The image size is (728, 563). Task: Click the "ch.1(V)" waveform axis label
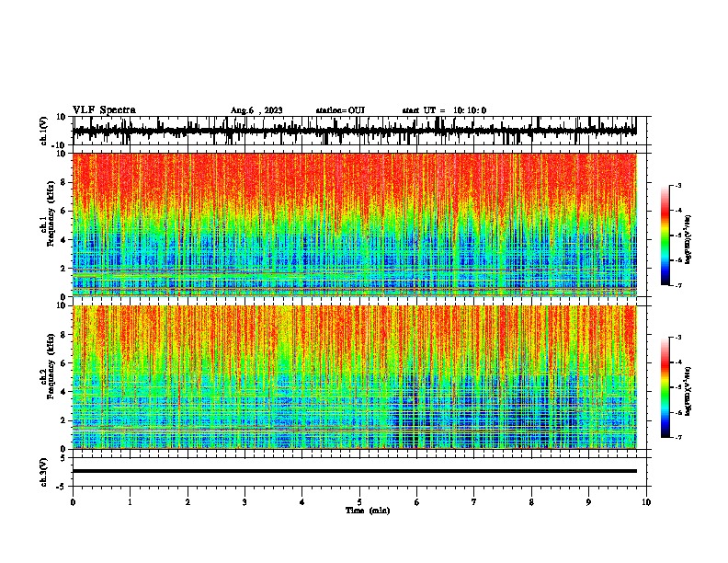[x=44, y=131]
